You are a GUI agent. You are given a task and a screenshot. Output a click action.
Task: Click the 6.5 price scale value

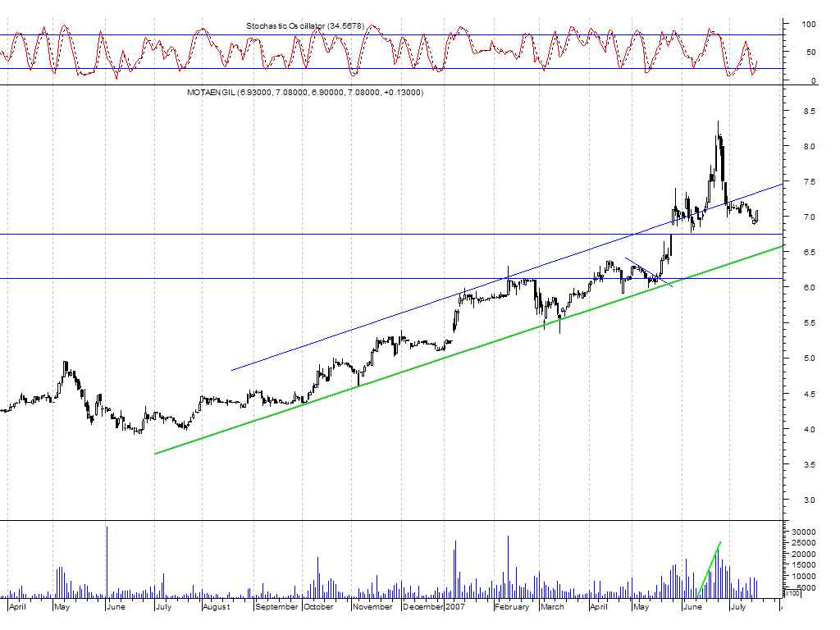(x=809, y=253)
